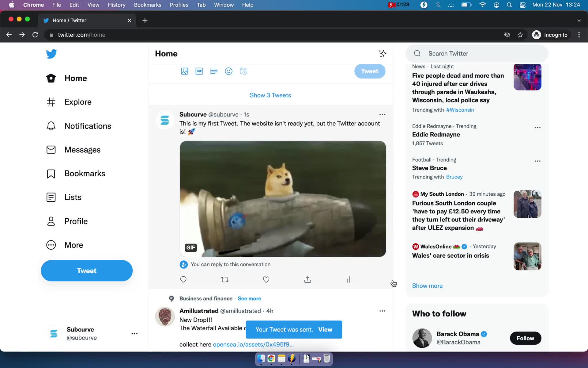Viewport: 588px width, 368px height.
Task: Click the Twitter bird logo
Action: coord(51,54)
